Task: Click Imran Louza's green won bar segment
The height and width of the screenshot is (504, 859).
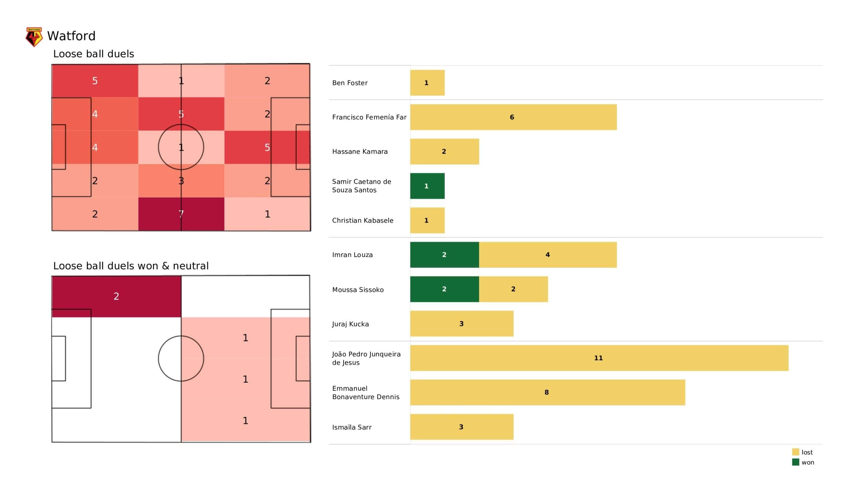Action: [444, 255]
